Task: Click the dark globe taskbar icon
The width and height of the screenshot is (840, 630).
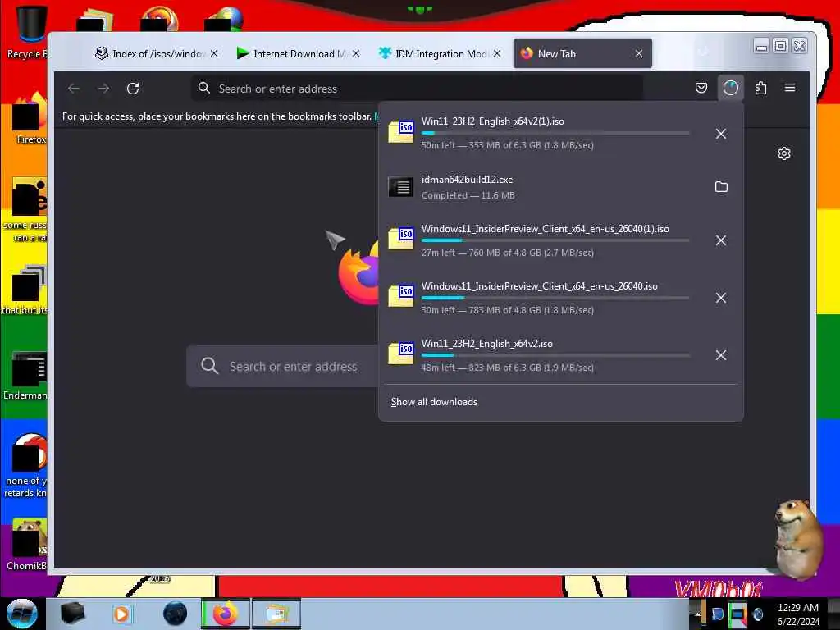Action: click(176, 614)
